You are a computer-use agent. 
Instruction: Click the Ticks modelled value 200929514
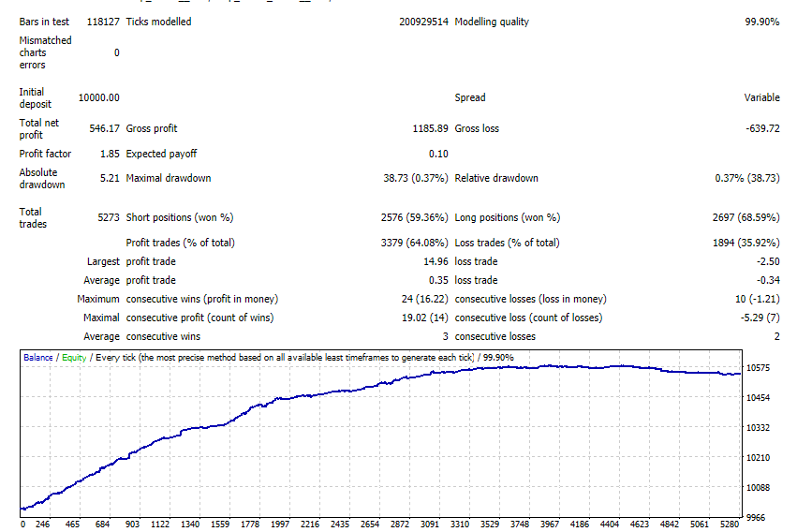423,22
